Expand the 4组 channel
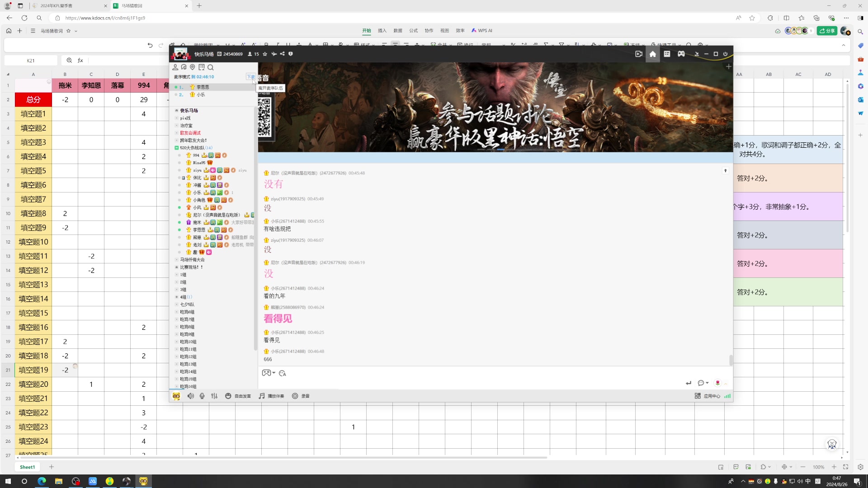868x488 pixels. 177,297
